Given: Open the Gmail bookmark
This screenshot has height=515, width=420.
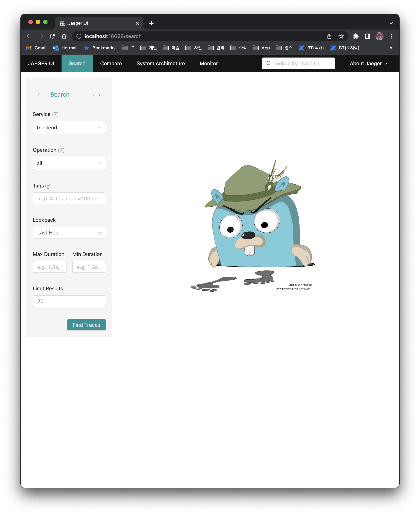Looking at the screenshot, I should pos(36,48).
